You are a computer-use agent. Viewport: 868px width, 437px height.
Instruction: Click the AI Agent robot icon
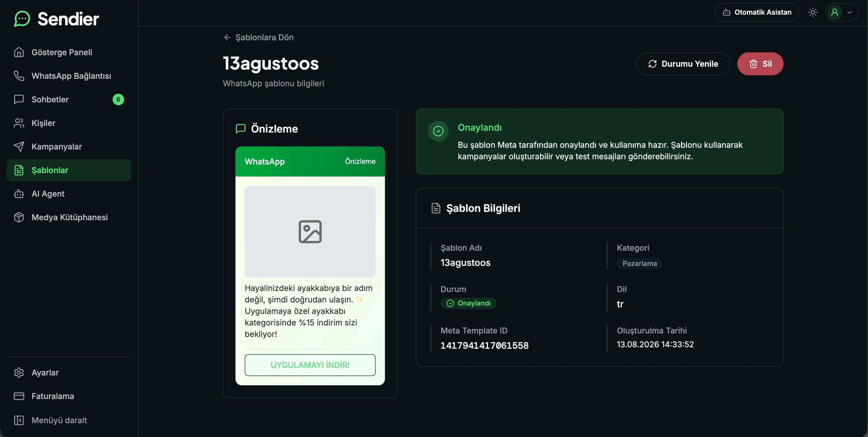(x=19, y=194)
